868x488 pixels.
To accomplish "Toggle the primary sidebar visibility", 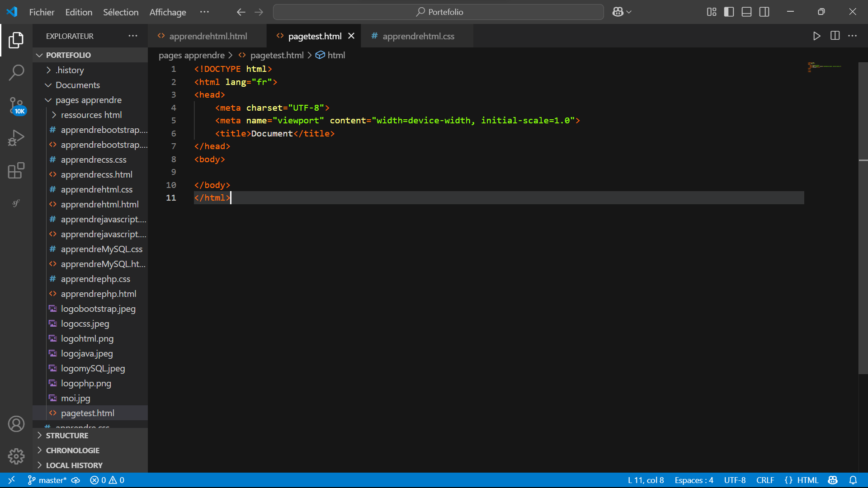I will click(729, 12).
